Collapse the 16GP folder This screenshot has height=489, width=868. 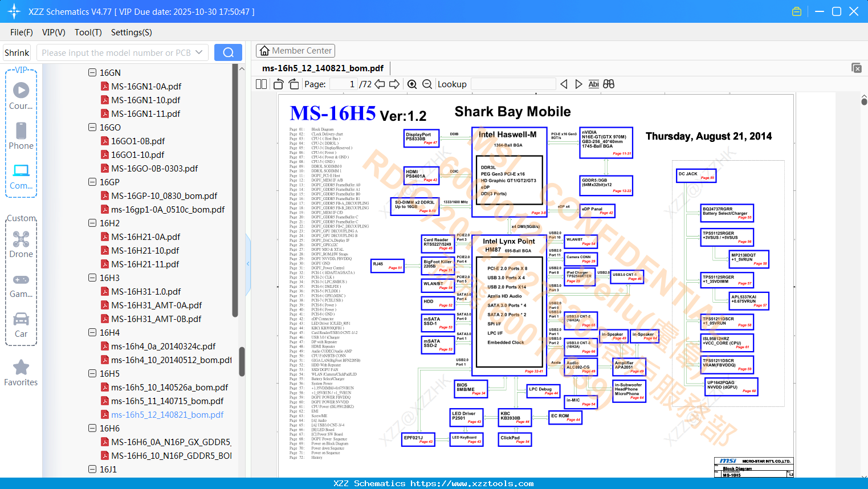point(92,182)
